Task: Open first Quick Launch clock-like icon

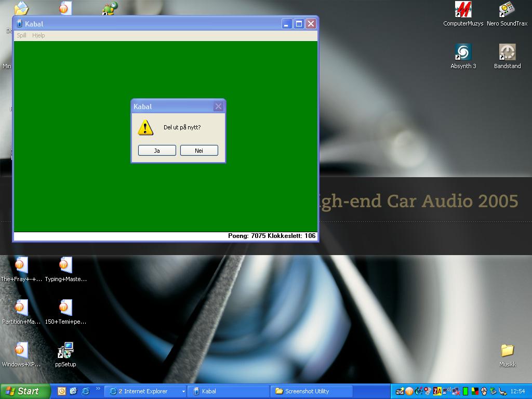Action: (x=61, y=391)
